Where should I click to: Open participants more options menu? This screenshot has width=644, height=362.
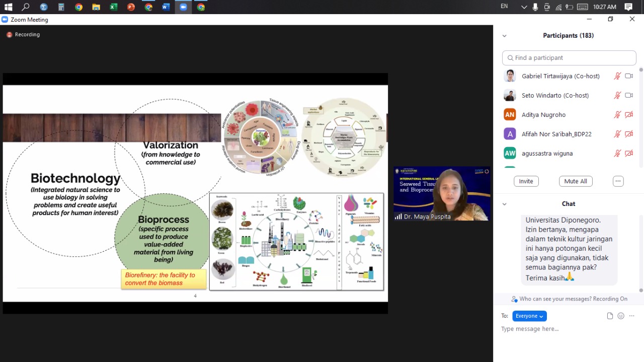pos(618,181)
